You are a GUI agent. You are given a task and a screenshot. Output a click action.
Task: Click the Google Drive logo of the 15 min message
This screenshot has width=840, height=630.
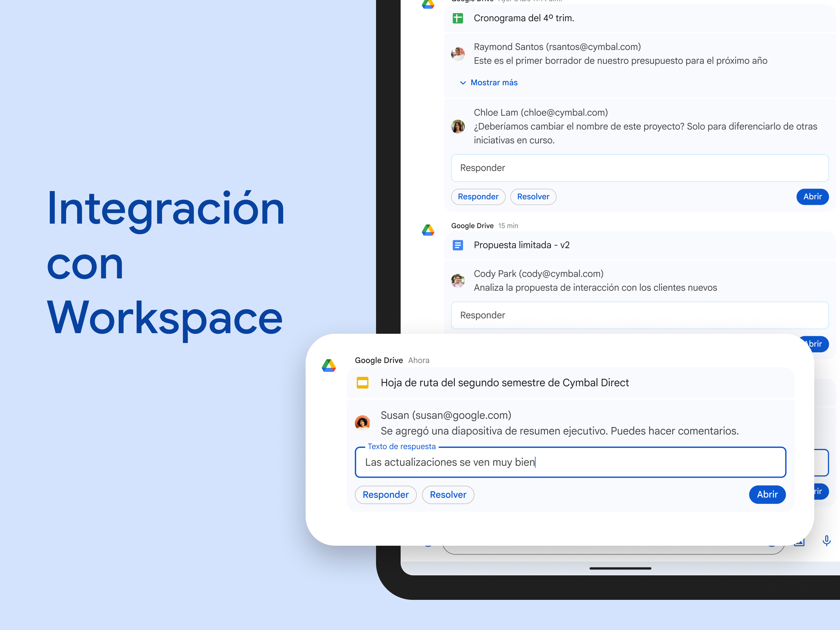point(428,230)
